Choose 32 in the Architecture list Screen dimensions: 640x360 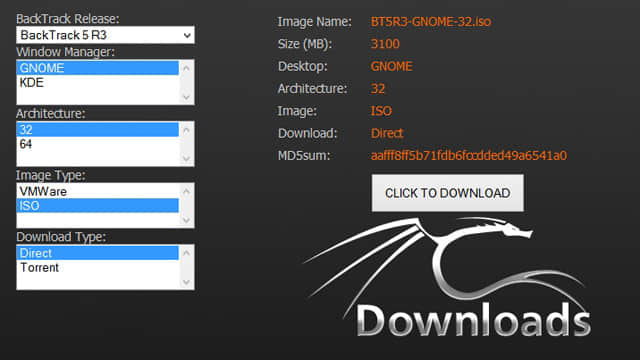point(98,130)
